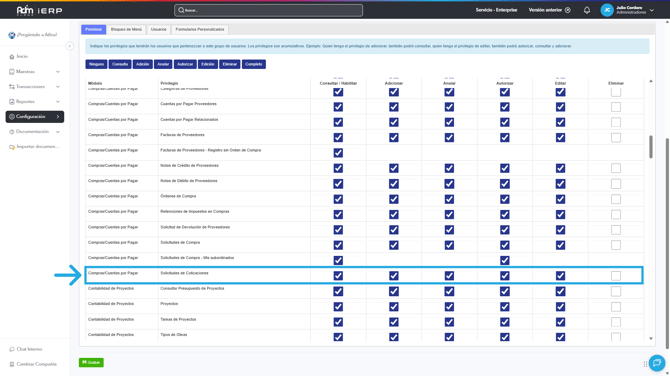Click the page vertical scrollbar on the right edge
The image size is (670, 376).
667,244
